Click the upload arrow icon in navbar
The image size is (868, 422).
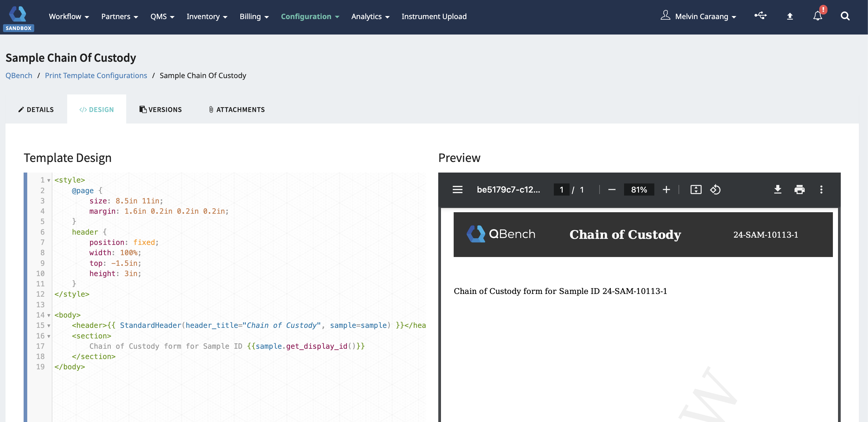tap(790, 16)
